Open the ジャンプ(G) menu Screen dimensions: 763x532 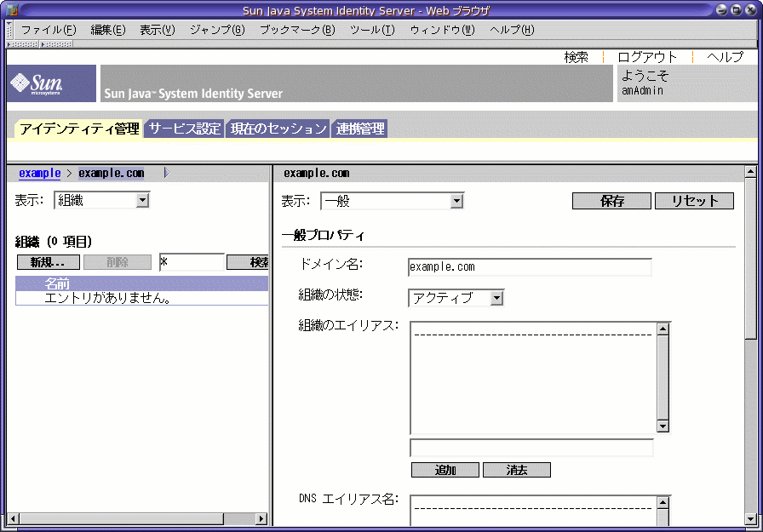[217, 30]
